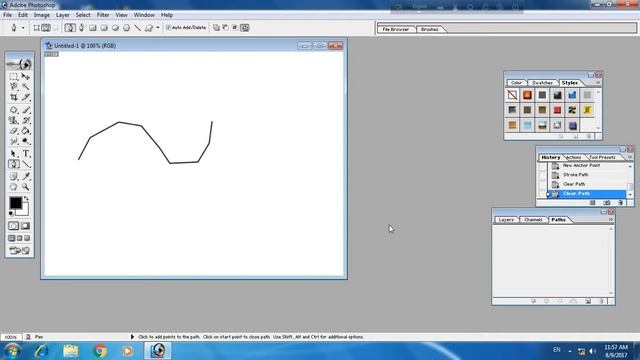Image resolution: width=640 pixels, height=360 pixels.
Task: Show hidden system tray icons
Action: pyautogui.click(x=570, y=351)
